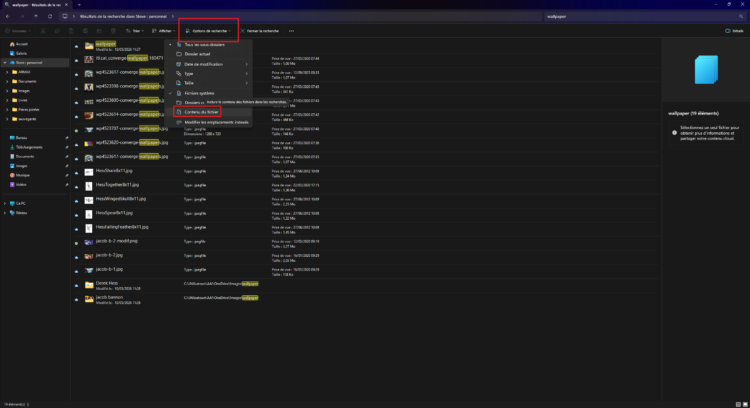Expand the Taille submenu arrow
The height and width of the screenshot is (408, 750).
tap(247, 83)
